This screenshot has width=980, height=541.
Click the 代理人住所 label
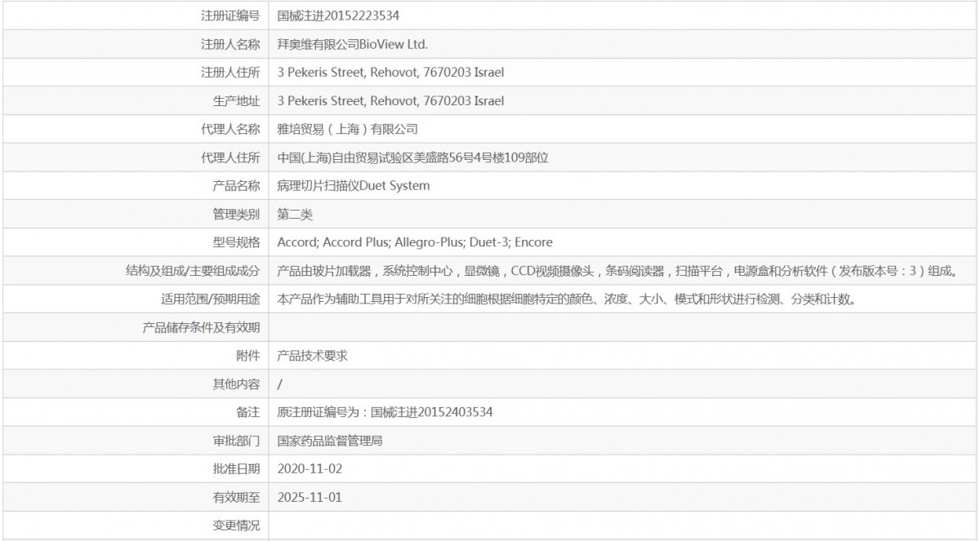[230, 157]
